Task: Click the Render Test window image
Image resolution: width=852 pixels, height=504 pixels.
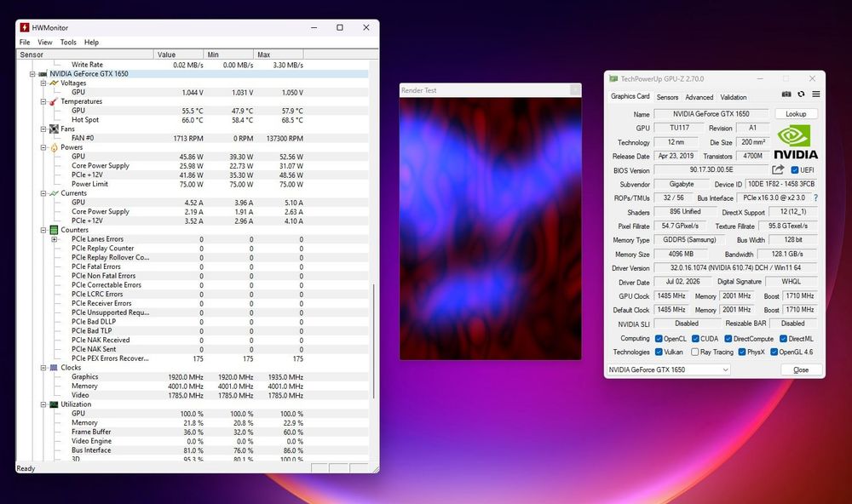Action: tap(490, 229)
